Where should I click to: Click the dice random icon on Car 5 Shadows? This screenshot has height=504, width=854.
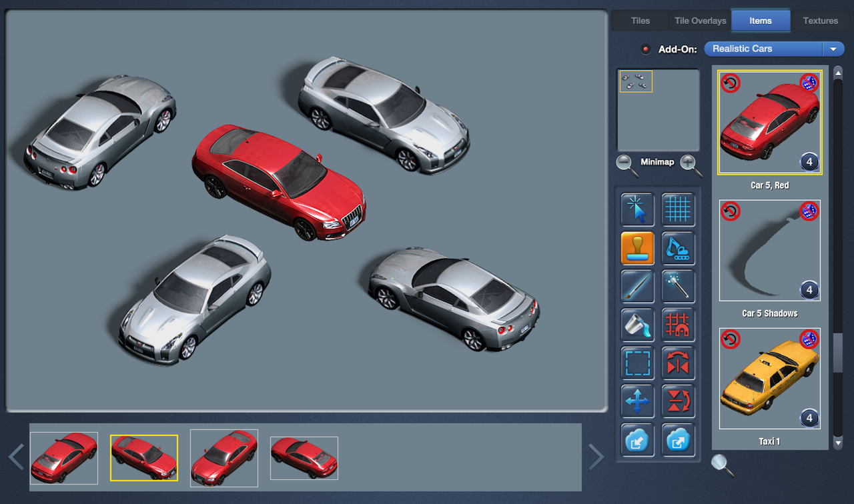809,212
